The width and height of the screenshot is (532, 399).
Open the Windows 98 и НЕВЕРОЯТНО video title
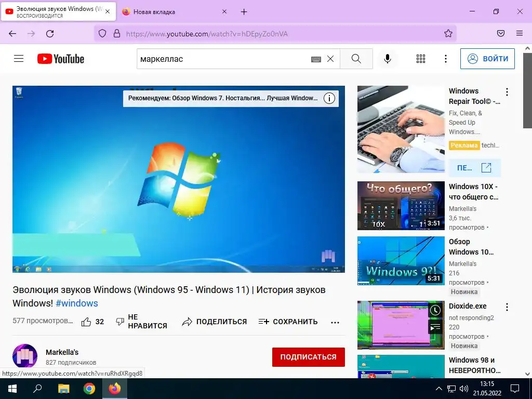point(474,365)
